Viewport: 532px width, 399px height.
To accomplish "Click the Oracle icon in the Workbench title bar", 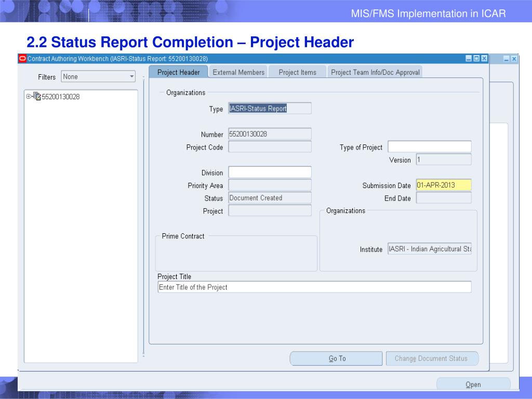I will tap(22, 59).
